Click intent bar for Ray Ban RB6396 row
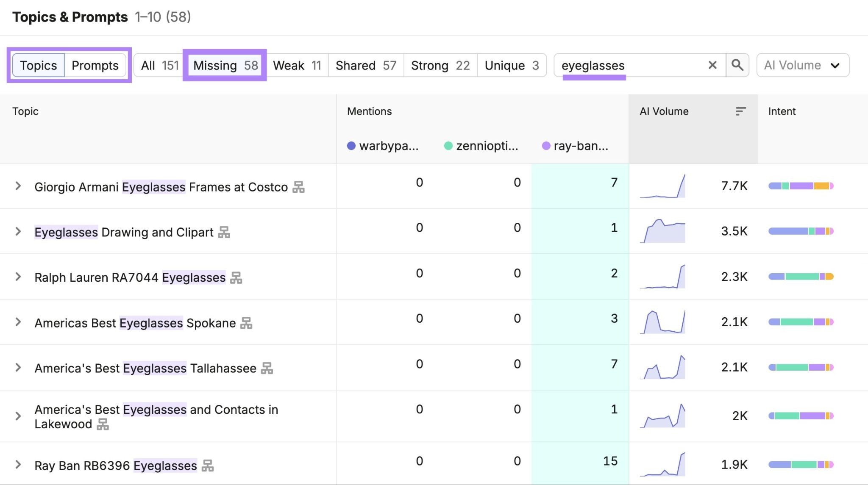This screenshot has width=868, height=485. 801,465
